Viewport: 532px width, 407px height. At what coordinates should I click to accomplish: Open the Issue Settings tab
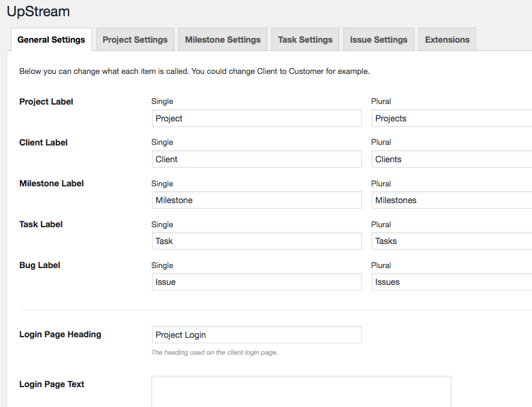378,40
